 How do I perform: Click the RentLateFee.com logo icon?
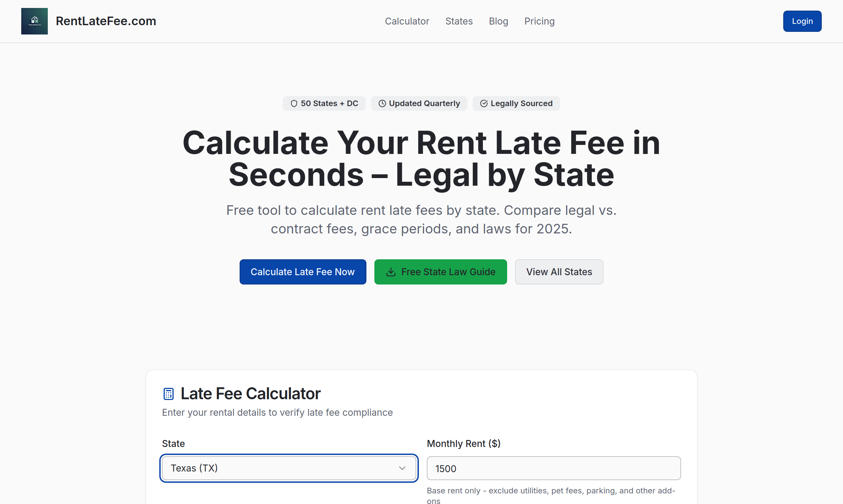pos(34,21)
